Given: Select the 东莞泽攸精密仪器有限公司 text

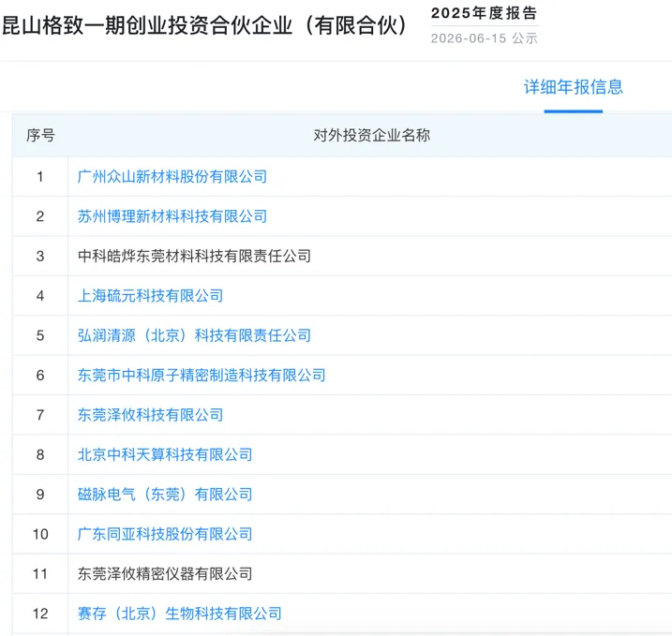Looking at the screenshot, I should pos(165,574).
